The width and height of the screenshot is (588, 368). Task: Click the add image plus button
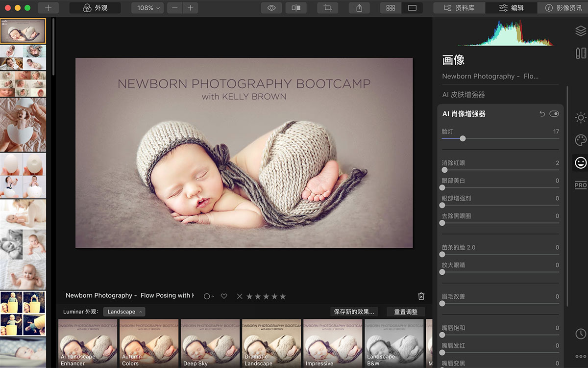click(x=48, y=8)
